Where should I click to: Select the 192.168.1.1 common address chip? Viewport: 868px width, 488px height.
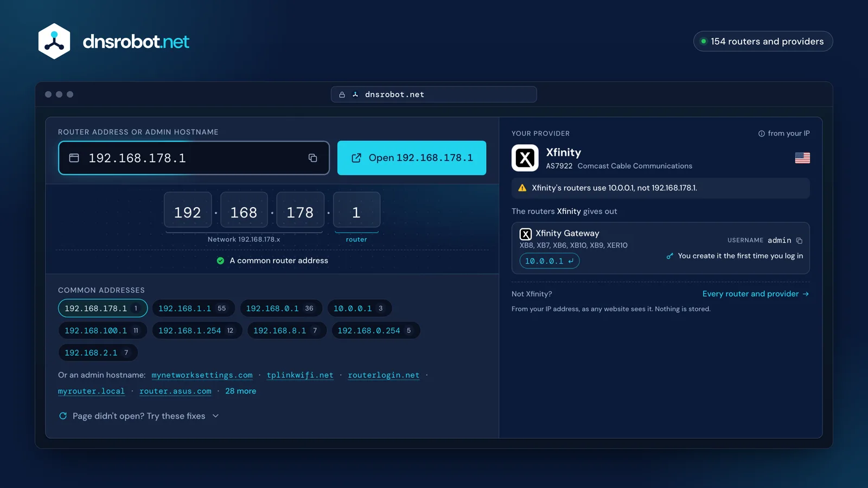[193, 309]
